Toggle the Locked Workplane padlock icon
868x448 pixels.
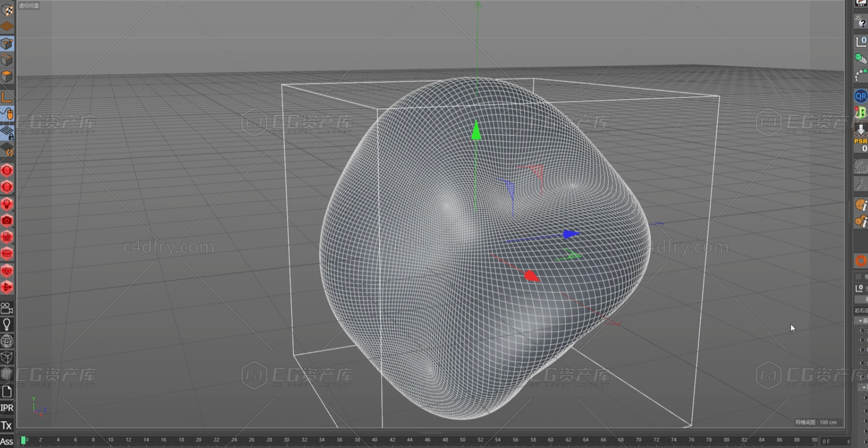click(7, 132)
